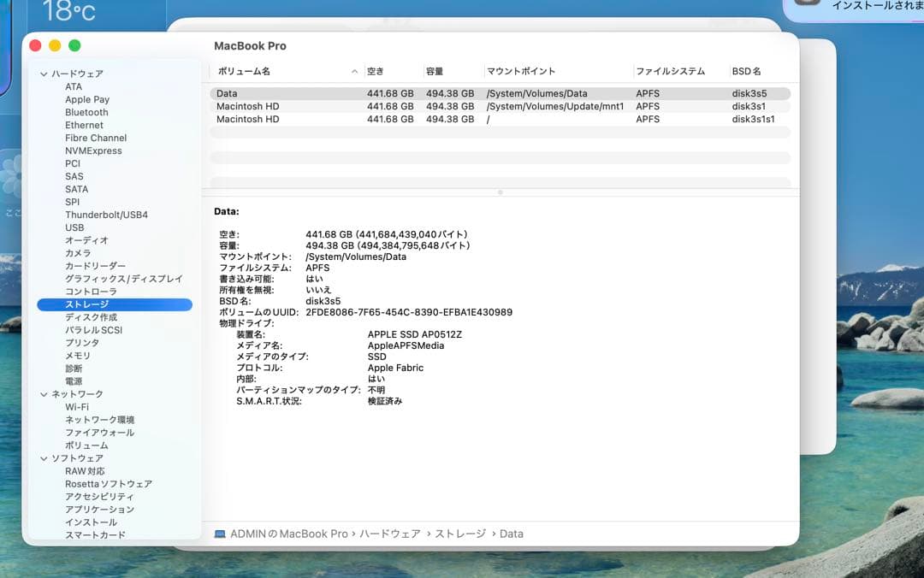Click the sort arrow in ボリューム名 header
The height and width of the screenshot is (578, 924).
(x=355, y=71)
